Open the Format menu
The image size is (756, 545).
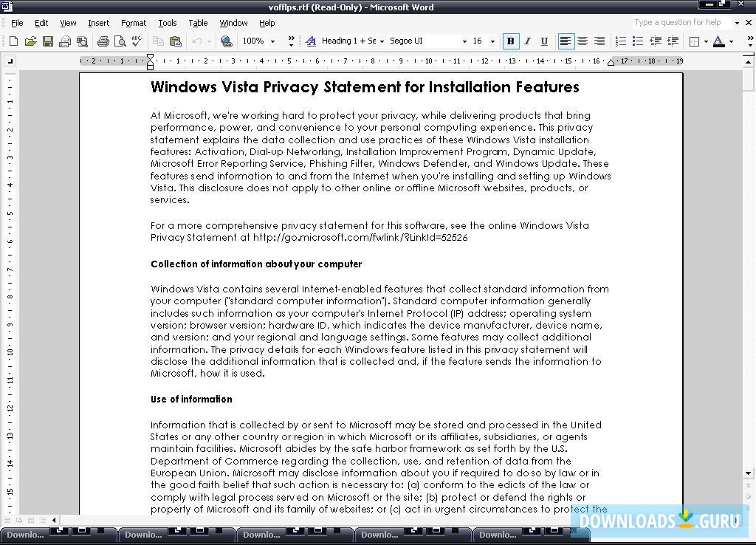[x=134, y=22]
